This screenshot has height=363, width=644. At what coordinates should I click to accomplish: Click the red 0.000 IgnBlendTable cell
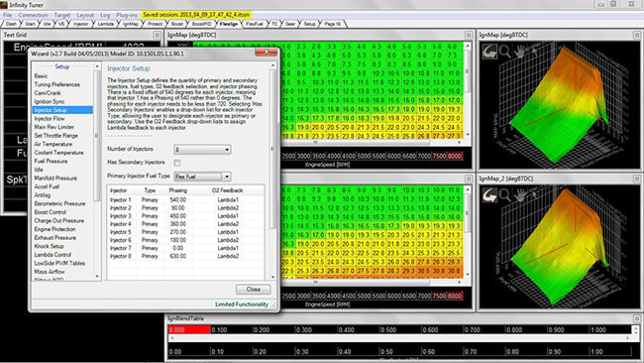point(189,329)
